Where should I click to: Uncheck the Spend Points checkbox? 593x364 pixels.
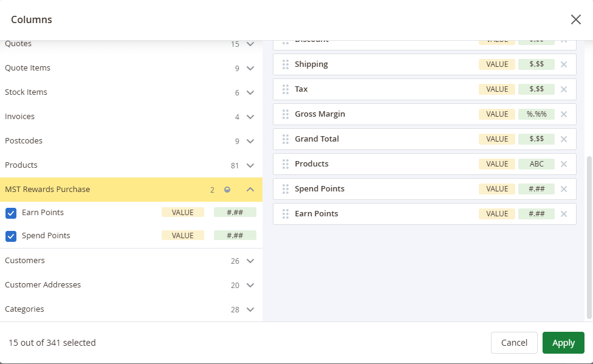(11, 236)
